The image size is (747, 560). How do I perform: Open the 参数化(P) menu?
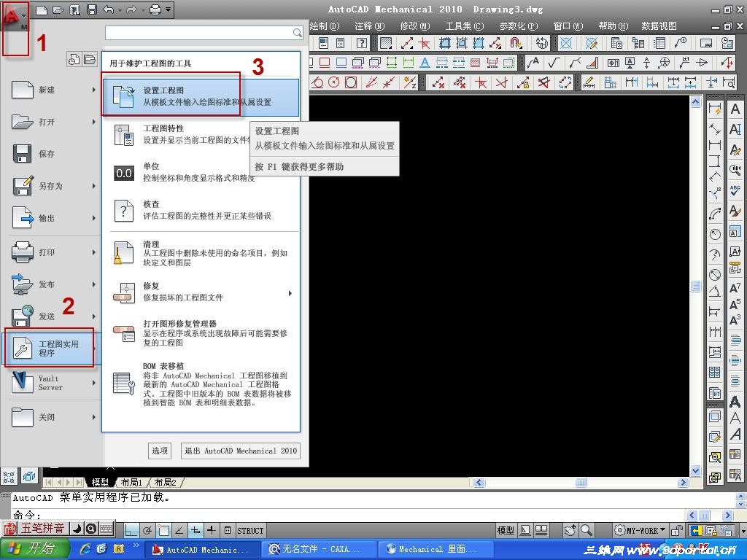519,26
